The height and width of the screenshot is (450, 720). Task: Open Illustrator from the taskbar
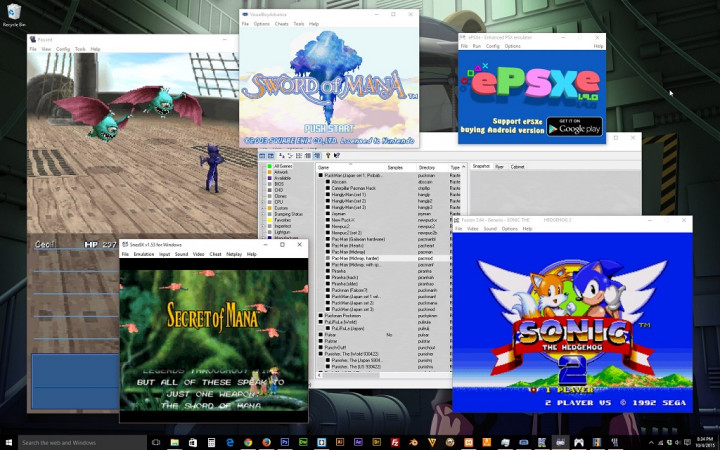[340, 443]
